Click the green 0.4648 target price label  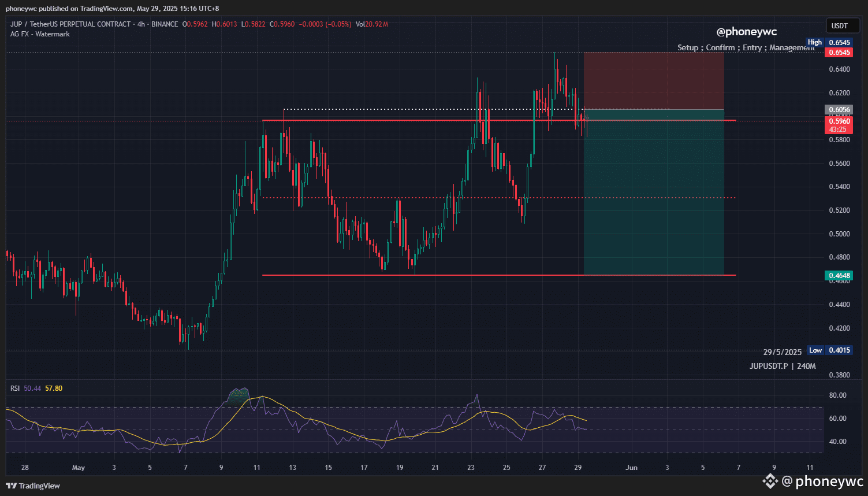pyautogui.click(x=839, y=276)
